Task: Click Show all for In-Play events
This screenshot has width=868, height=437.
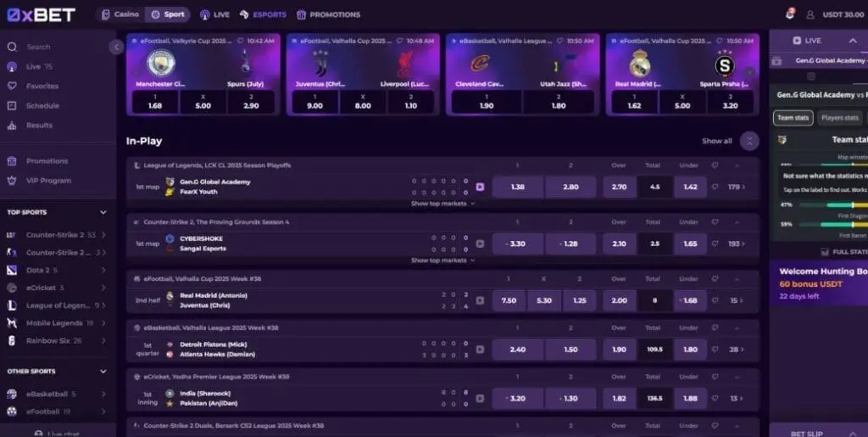Action: tap(717, 141)
